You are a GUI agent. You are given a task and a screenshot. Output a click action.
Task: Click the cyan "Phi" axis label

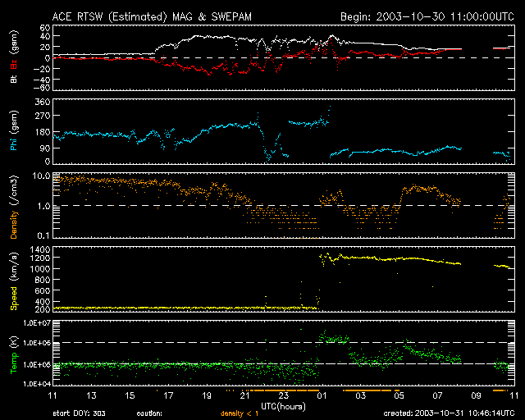point(14,144)
